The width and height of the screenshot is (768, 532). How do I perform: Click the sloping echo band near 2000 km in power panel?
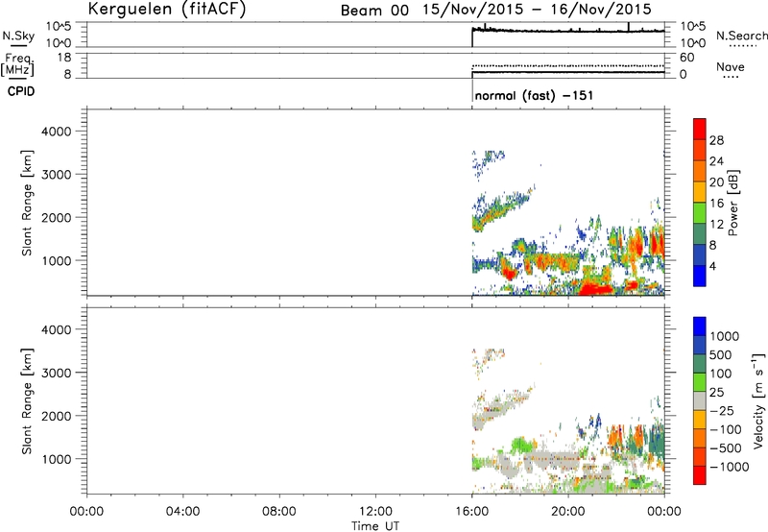click(499, 210)
